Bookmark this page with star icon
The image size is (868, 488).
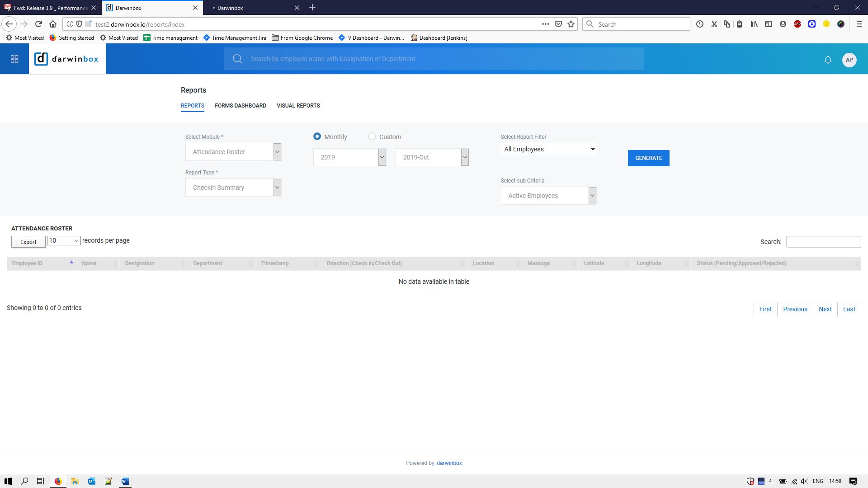(x=571, y=24)
